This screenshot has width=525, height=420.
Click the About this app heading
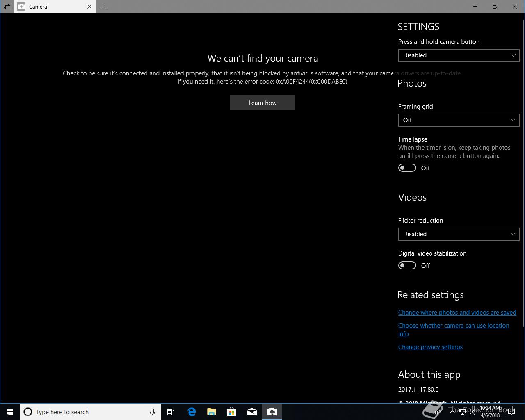[x=429, y=374]
